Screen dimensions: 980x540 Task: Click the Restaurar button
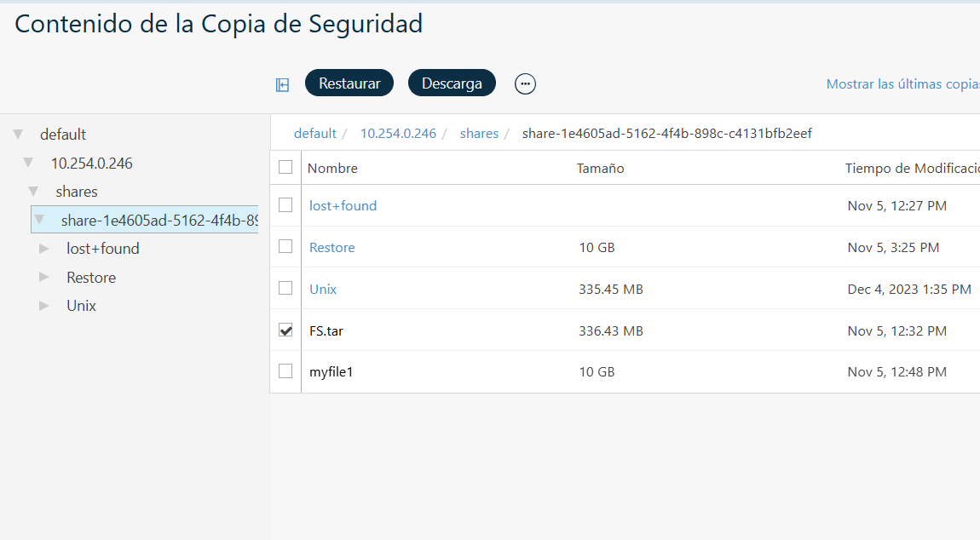[x=349, y=83]
